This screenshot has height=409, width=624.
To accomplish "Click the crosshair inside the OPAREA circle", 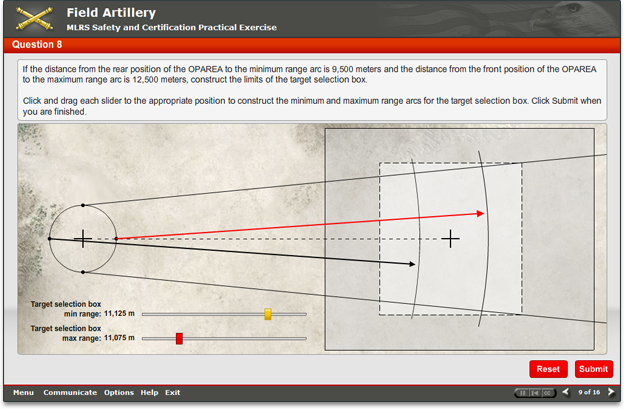I will [x=83, y=239].
